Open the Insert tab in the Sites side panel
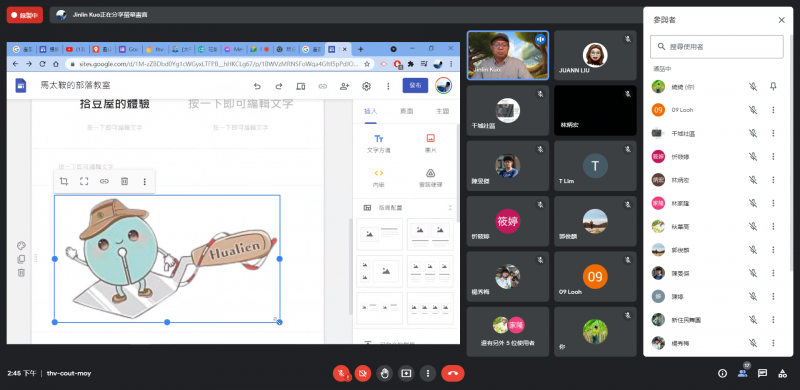 click(370, 111)
